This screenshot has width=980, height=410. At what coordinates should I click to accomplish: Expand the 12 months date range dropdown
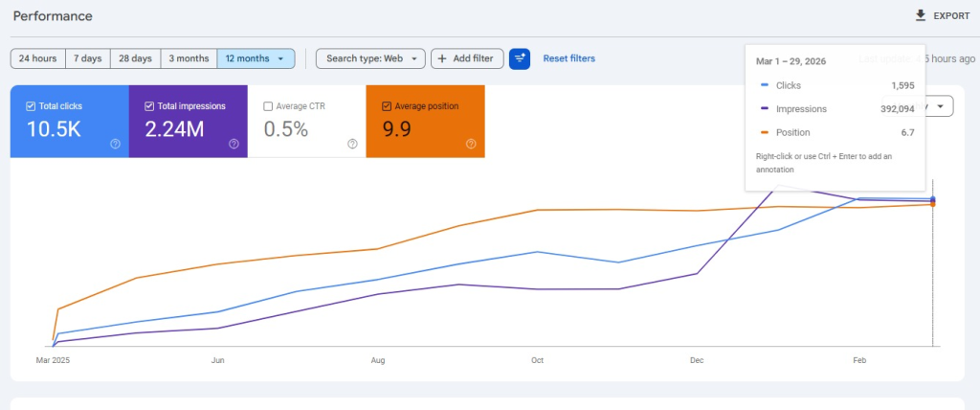279,58
